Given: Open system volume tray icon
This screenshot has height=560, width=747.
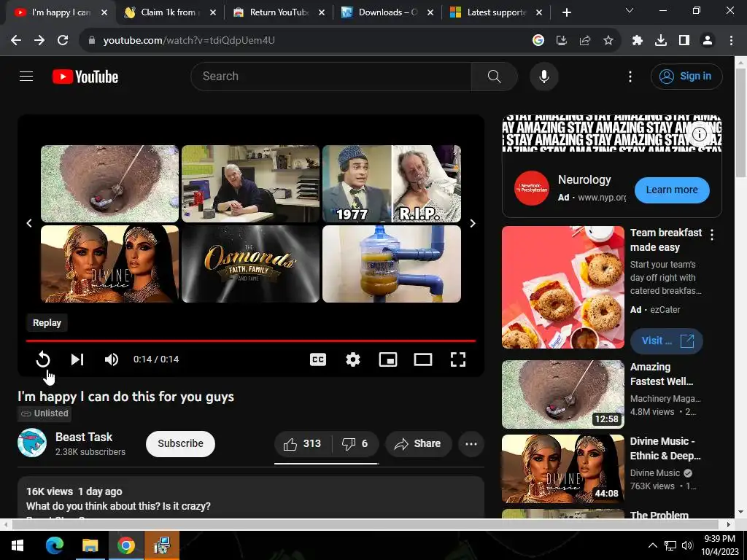Looking at the screenshot, I should coord(687,545).
